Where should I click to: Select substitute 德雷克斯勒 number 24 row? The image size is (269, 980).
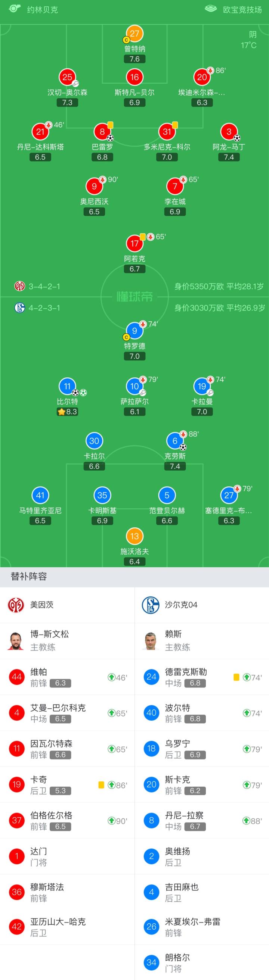pos(201,677)
